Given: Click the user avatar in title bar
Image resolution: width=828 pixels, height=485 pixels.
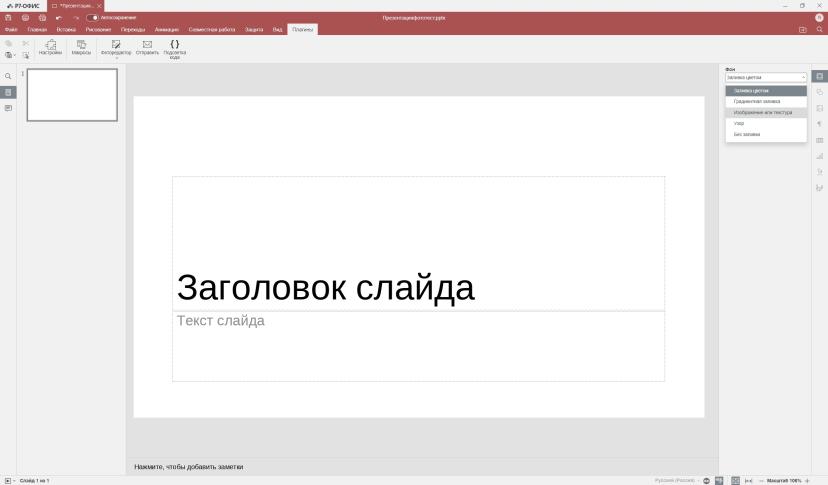Looking at the screenshot, I should pos(819,17).
